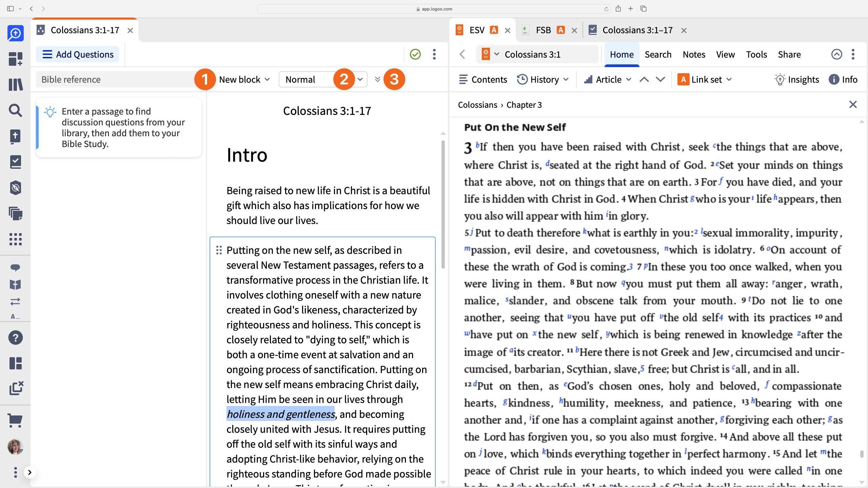The height and width of the screenshot is (488, 868).
Task: Reload the page in Safari
Action: coord(606,9)
